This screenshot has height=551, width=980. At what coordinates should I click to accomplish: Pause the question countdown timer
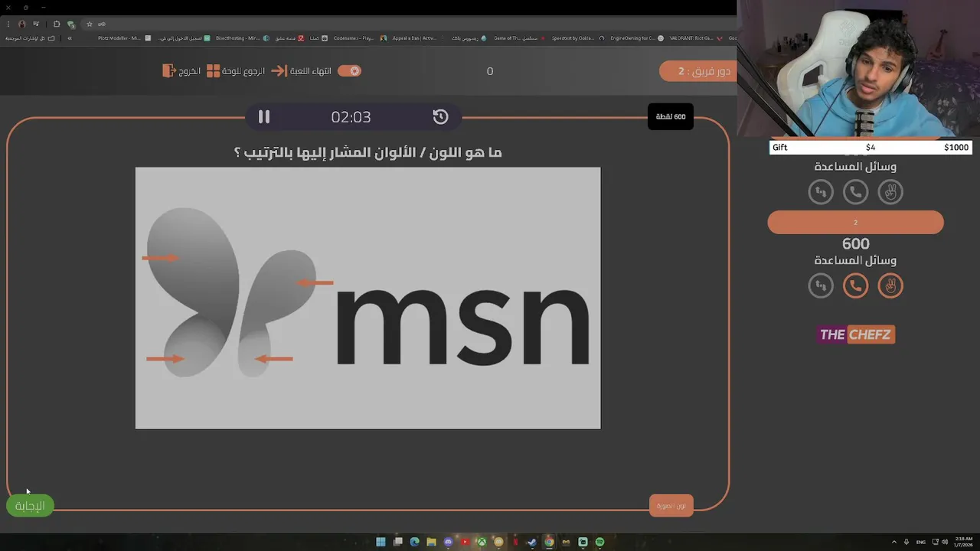click(x=264, y=116)
